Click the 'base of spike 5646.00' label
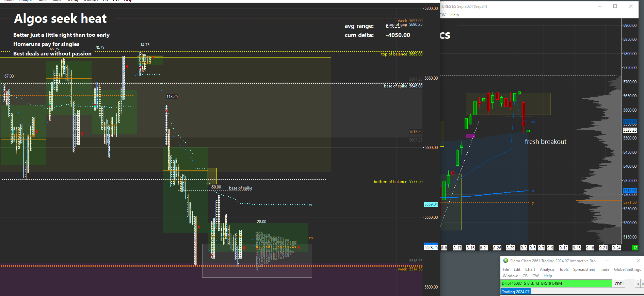Image resolution: width=644 pixels, height=296 pixels. pos(403,86)
